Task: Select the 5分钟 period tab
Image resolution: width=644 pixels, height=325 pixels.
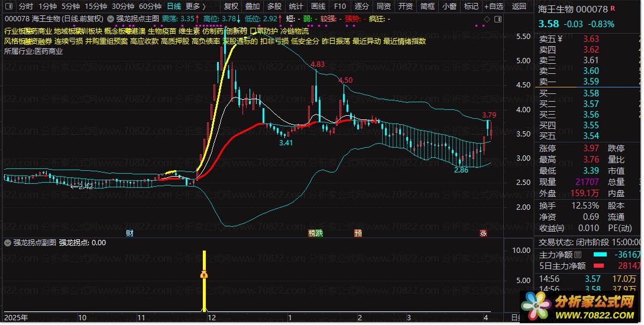Action: pos(70,6)
